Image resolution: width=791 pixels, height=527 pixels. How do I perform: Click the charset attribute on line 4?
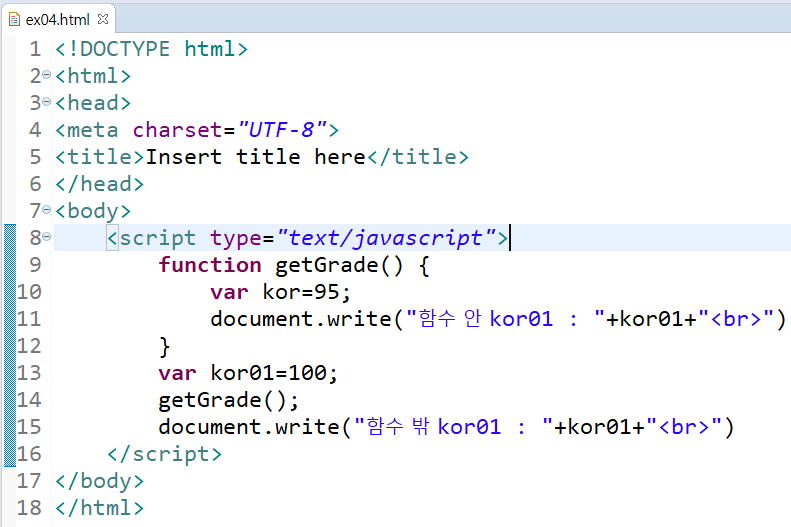coord(178,130)
